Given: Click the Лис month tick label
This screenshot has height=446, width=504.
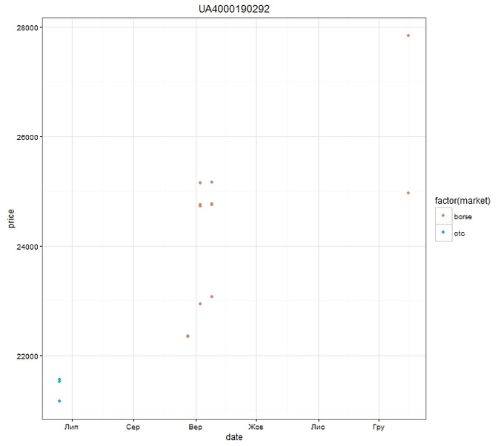Looking at the screenshot, I should [318, 427].
